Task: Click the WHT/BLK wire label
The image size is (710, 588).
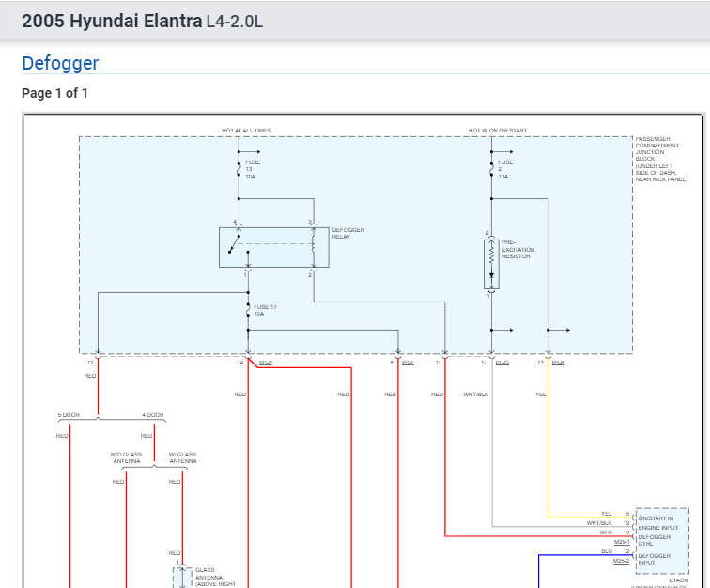Action: (x=476, y=395)
